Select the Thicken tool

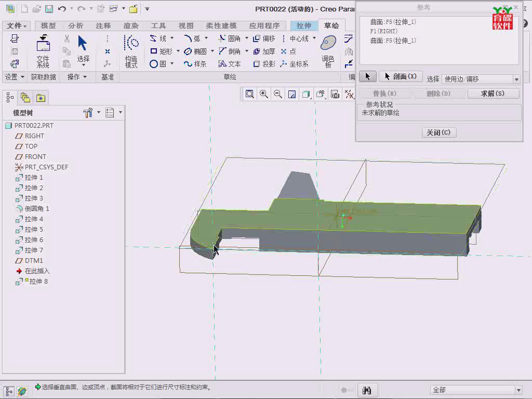point(264,51)
